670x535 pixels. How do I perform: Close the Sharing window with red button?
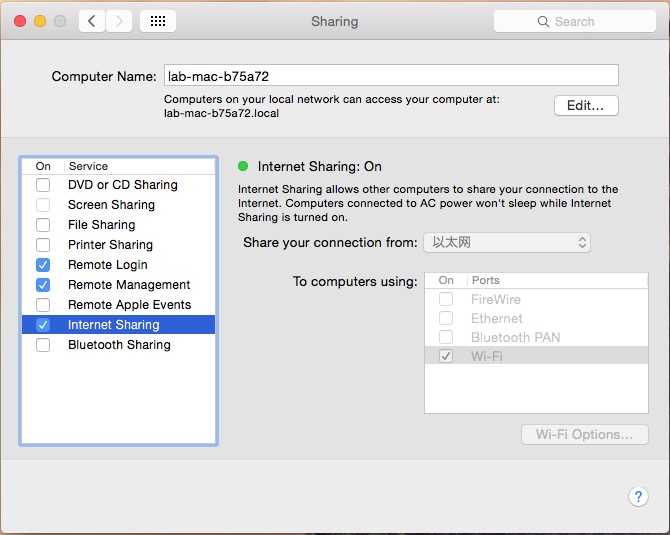[x=20, y=21]
